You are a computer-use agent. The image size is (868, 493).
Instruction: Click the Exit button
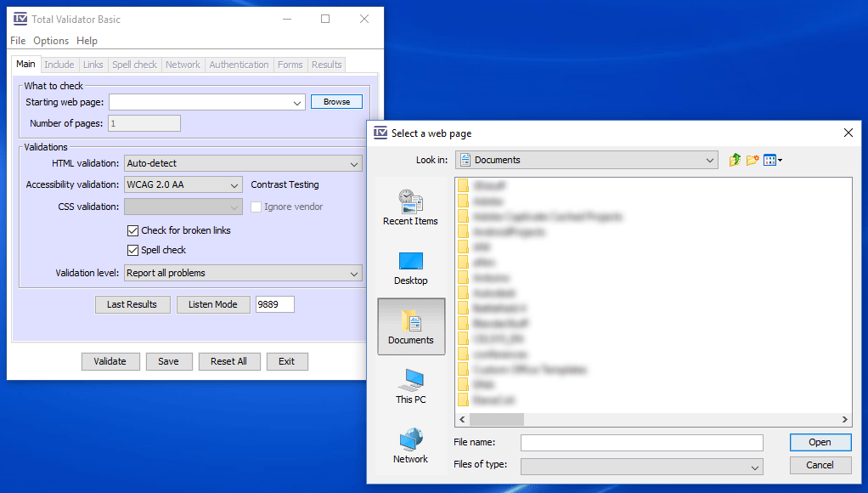[287, 362]
